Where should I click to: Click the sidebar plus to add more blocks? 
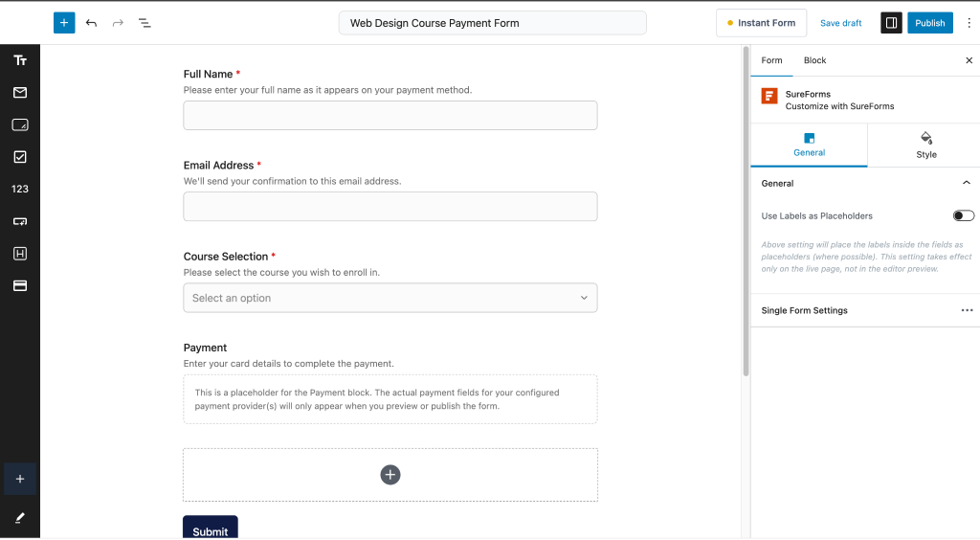click(20, 479)
